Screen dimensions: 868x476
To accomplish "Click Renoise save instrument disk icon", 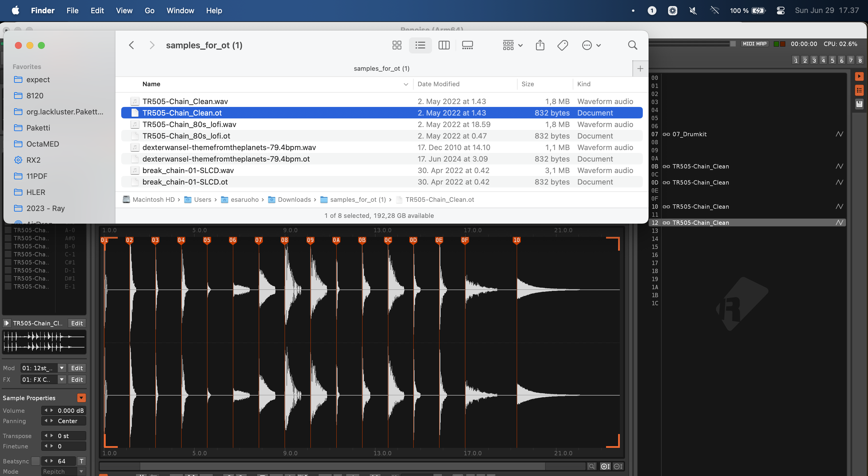I will click(859, 104).
